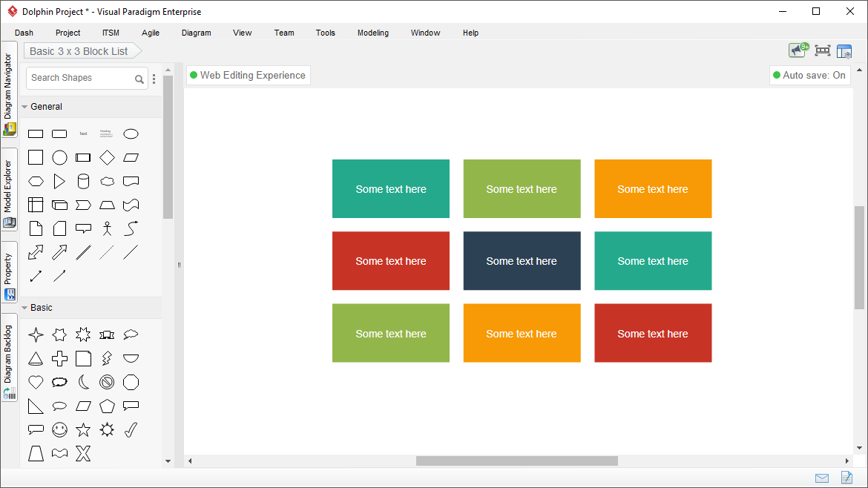Open the notifications megaphone with 9+ badge
The width and height of the screenshot is (868, 488).
(x=796, y=50)
